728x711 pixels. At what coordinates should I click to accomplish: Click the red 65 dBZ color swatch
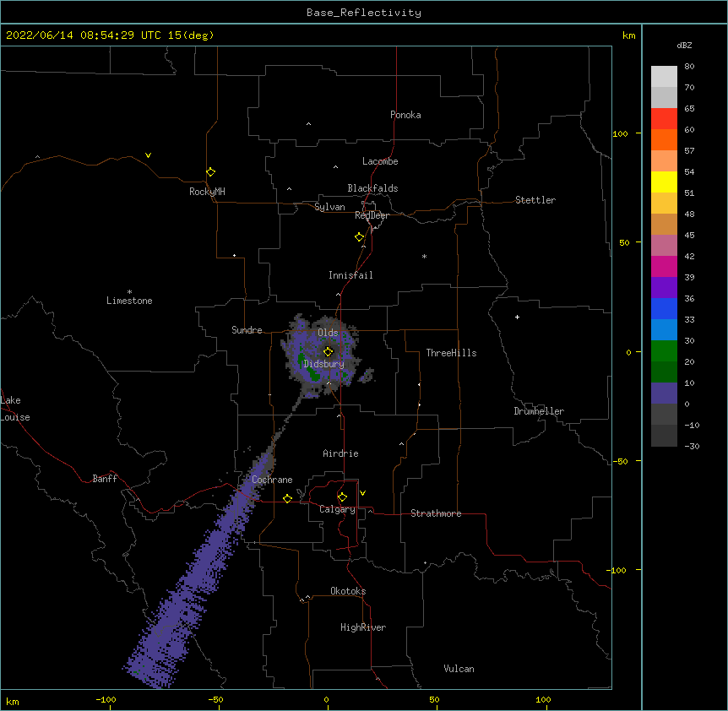pyautogui.click(x=664, y=119)
